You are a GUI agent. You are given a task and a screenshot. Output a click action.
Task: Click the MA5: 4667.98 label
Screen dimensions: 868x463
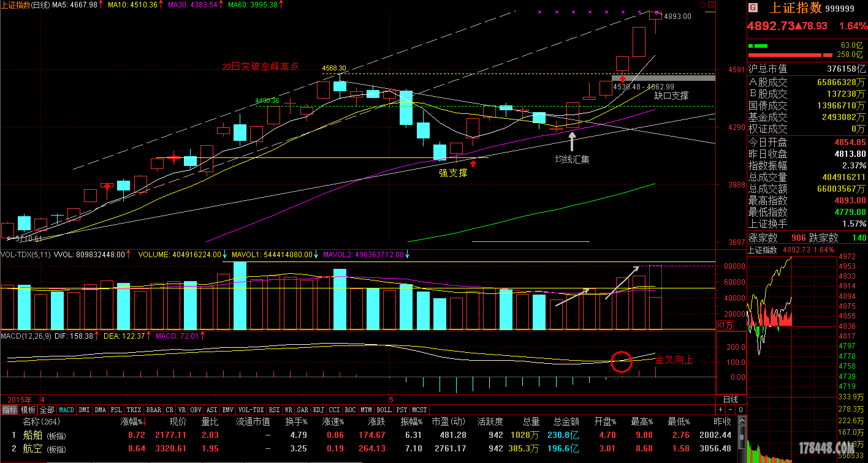pyautogui.click(x=75, y=4)
